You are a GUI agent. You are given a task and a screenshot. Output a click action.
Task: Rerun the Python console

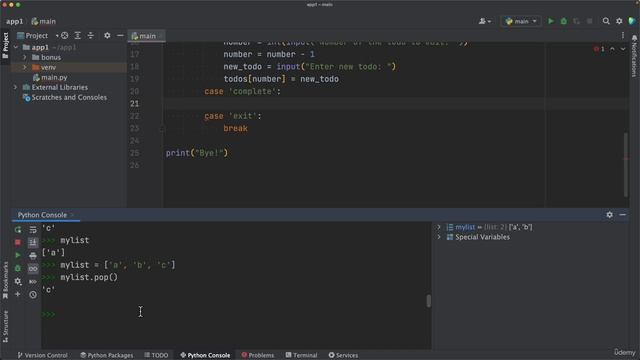pos(18,230)
